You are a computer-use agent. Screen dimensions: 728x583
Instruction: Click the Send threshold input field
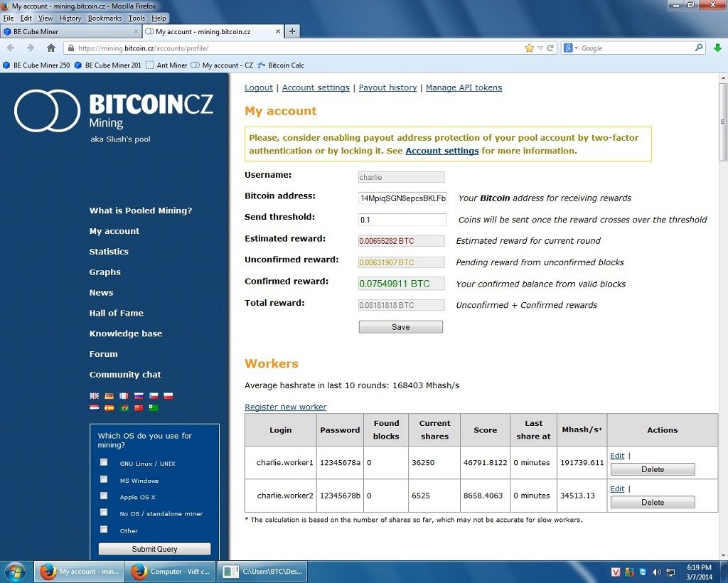402,220
